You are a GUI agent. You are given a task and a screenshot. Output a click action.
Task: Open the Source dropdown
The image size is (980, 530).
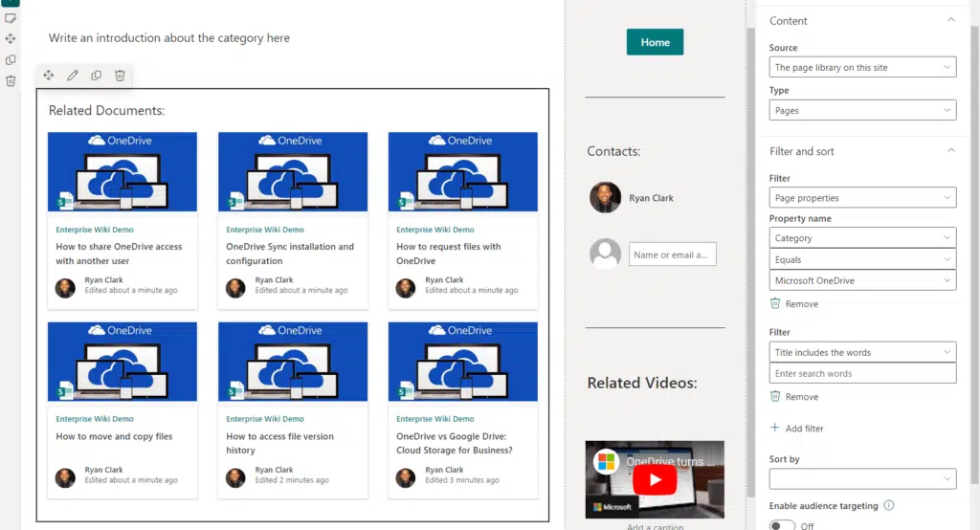tap(862, 68)
